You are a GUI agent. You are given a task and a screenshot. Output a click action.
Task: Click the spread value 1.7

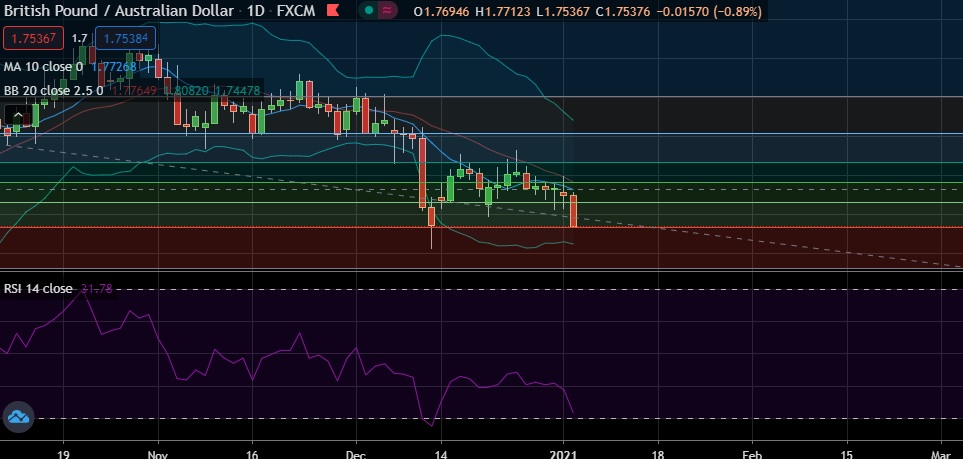click(79, 38)
